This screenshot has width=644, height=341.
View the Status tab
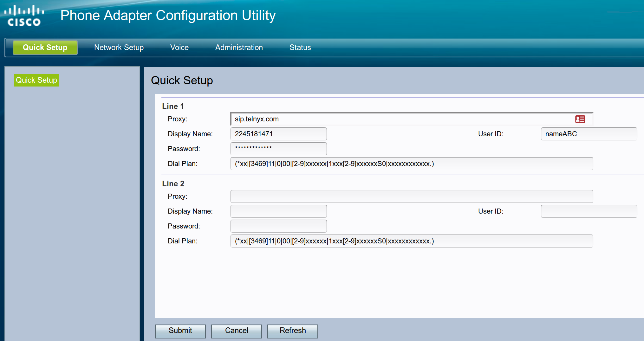[x=300, y=48]
